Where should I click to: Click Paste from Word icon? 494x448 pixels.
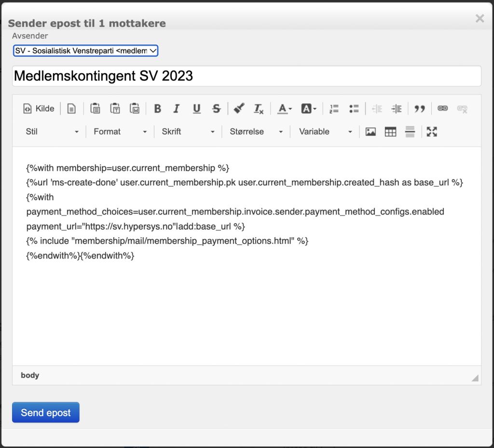pos(135,109)
